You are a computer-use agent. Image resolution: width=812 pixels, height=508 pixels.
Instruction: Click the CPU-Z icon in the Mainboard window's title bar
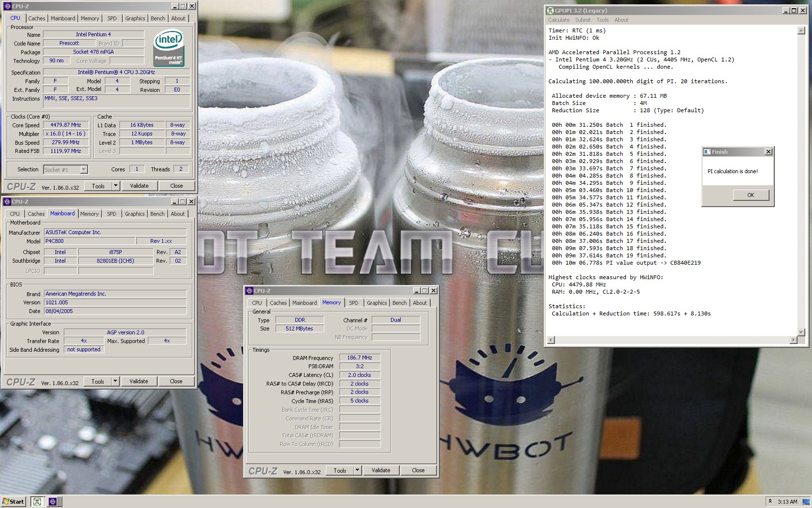[7, 202]
